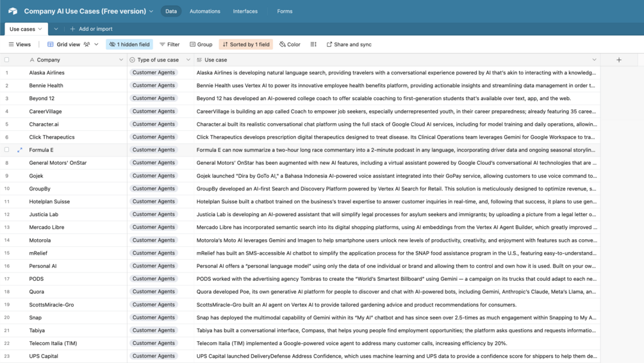The image size is (644, 363).
Task: Open the Filter menu
Action: [170, 44]
